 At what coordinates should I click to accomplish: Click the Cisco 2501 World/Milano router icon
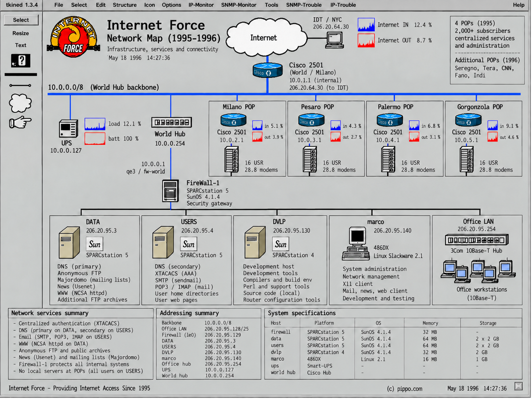[267, 70]
